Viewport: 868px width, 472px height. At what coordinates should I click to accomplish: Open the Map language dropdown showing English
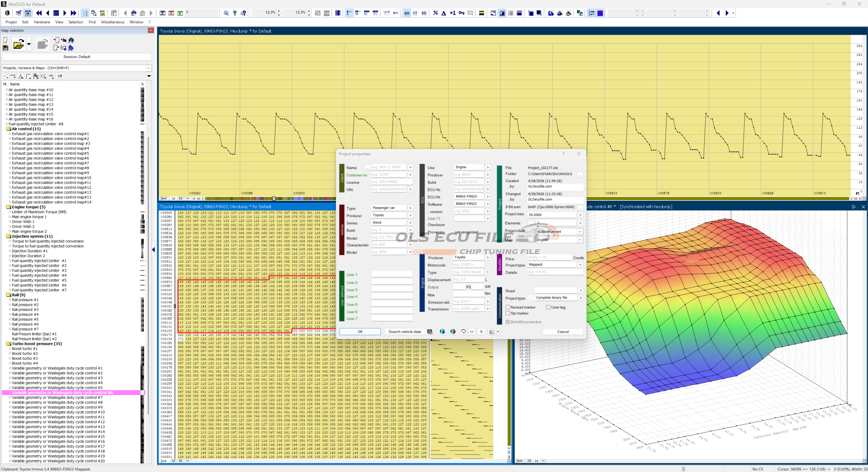580,239
